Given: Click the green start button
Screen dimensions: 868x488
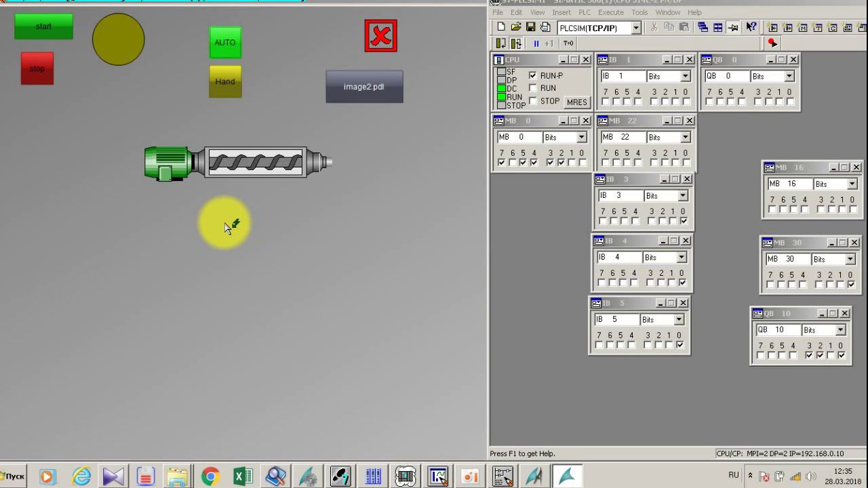Looking at the screenshot, I should (x=43, y=26).
